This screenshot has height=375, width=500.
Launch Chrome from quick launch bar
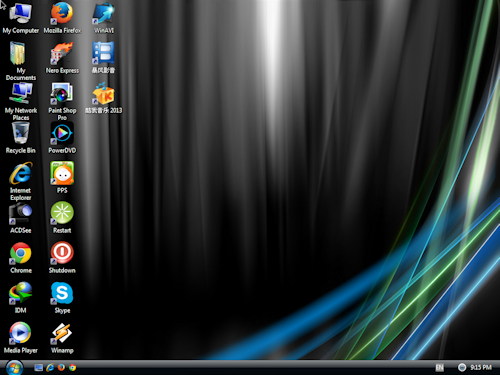pos(72,367)
